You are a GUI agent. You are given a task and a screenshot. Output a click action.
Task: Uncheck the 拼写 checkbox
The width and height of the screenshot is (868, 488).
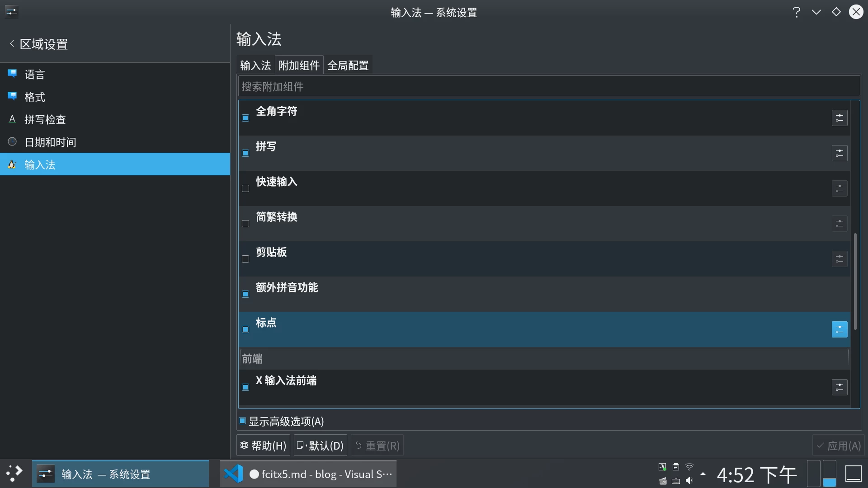pyautogui.click(x=245, y=153)
